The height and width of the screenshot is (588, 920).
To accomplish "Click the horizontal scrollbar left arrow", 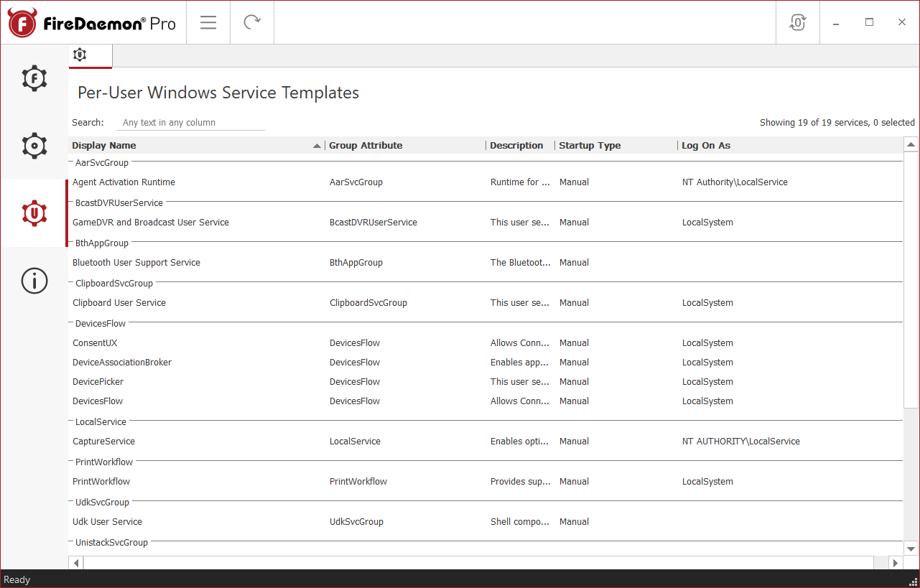I will 76,563.
